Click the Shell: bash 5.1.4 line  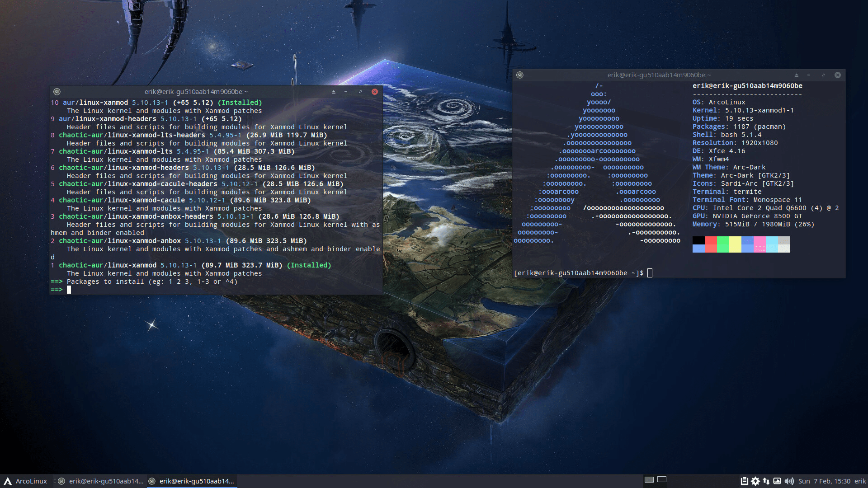click(x=727, y=135)
